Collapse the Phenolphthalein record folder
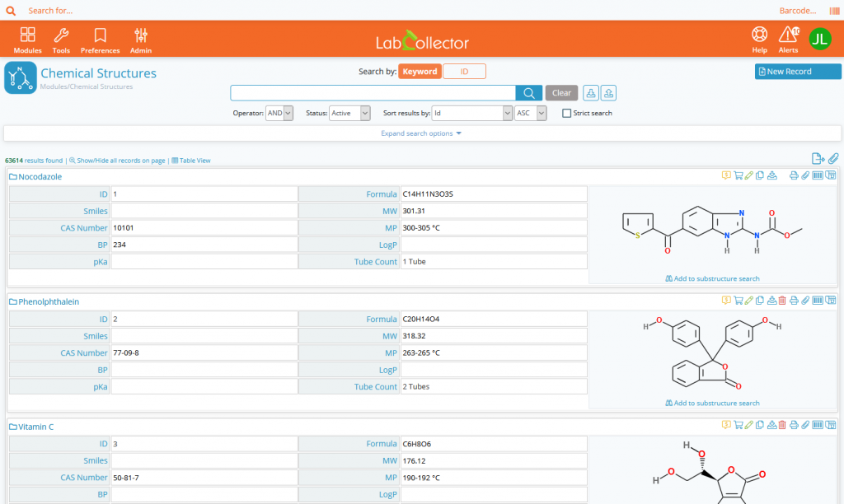Image resolution: width=844 pixels, height=504 pixels. pos(13,301)
